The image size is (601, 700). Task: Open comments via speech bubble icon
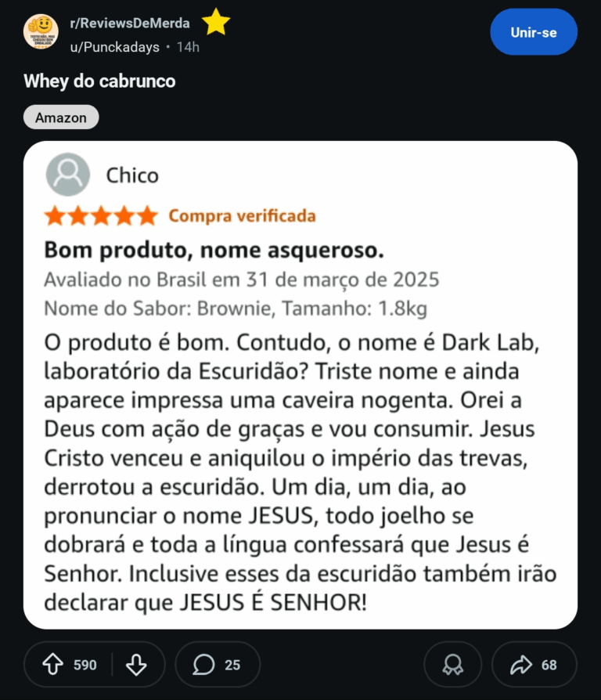pos(203,665)
